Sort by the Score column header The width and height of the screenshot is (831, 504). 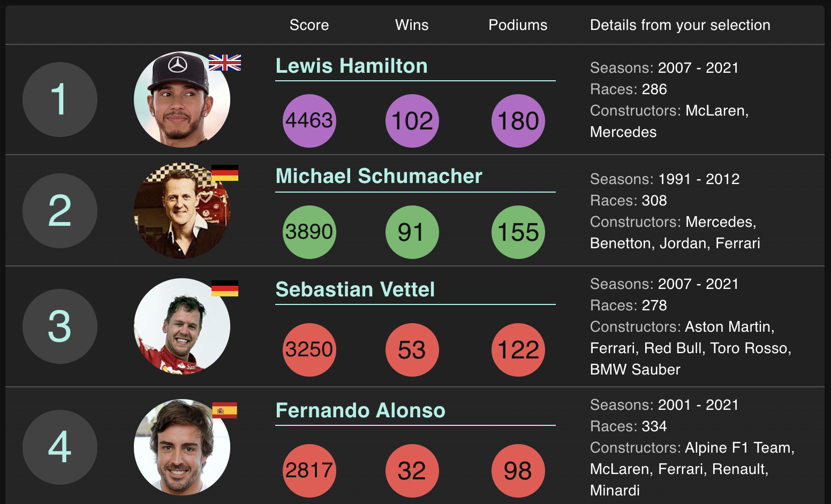click(x=309, y=25)
